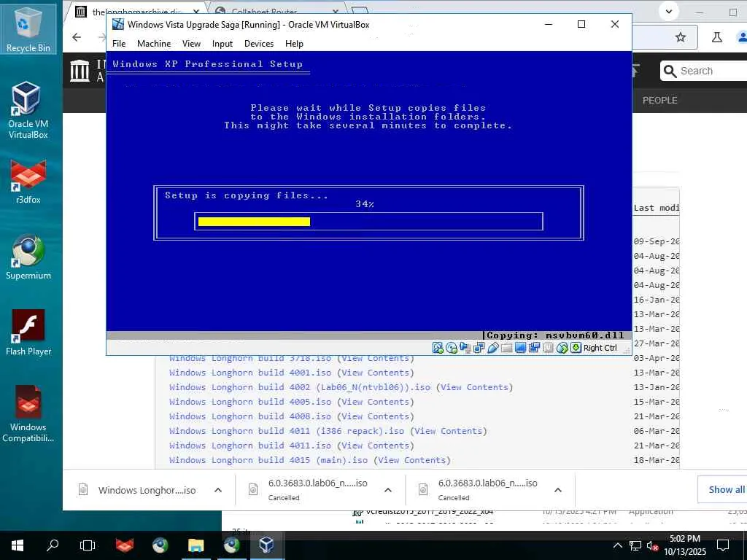Click the mouse integration icon in VirtualBox status bar

[562, 348]
